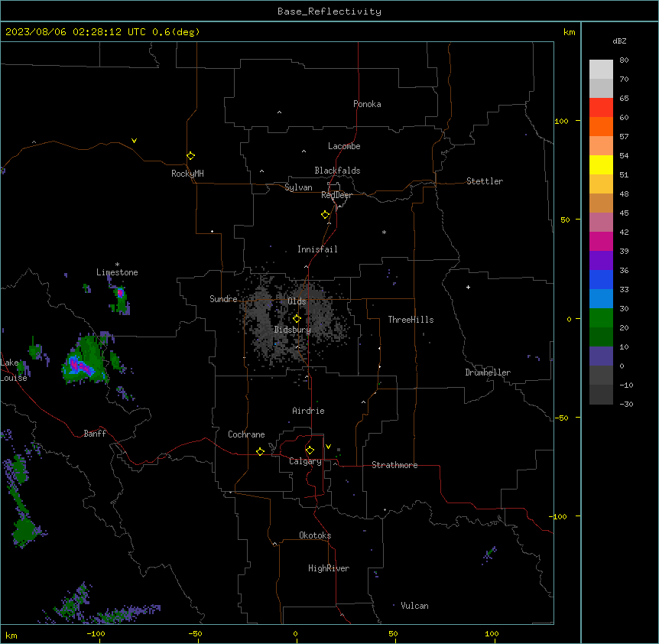The width and height of the screenshot is (659, 644).
Task: Click the Airdrie label
Action: 308,411
